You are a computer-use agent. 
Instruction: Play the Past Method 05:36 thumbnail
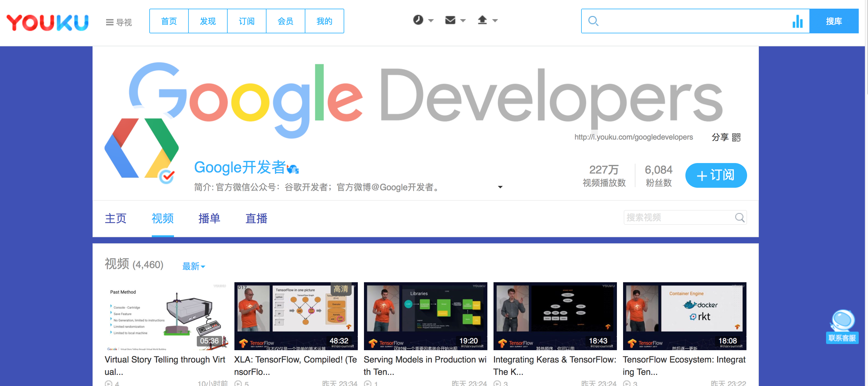click(167, 316)
